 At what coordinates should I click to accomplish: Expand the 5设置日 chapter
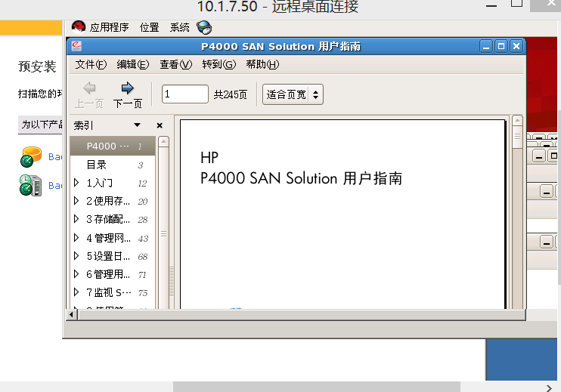coord(76,256)
